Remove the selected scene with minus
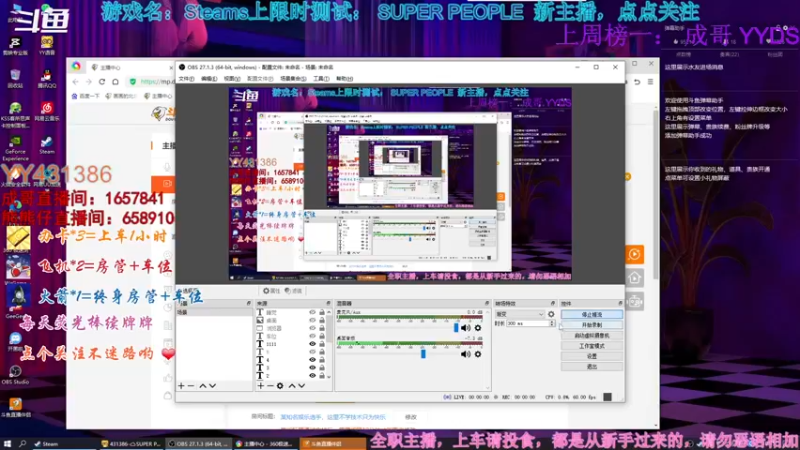Screen dimensions: 800x450 191,386
